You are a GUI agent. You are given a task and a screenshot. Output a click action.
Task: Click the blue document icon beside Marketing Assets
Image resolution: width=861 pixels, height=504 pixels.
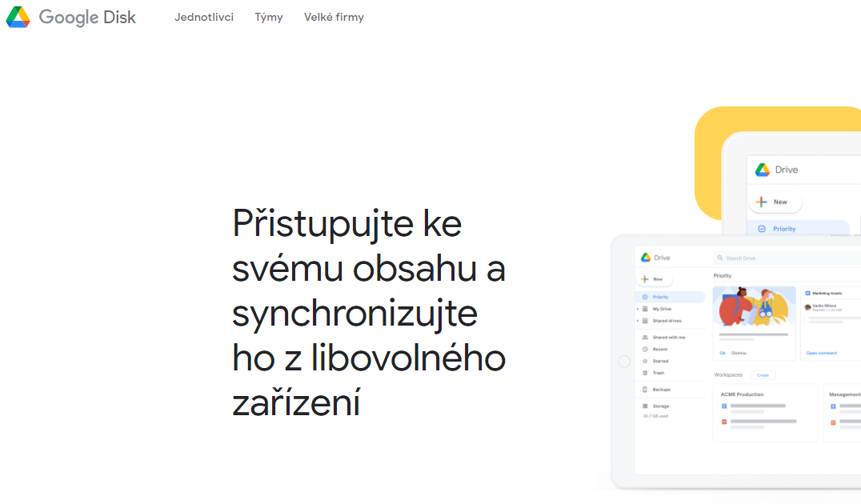coord(807,293)
